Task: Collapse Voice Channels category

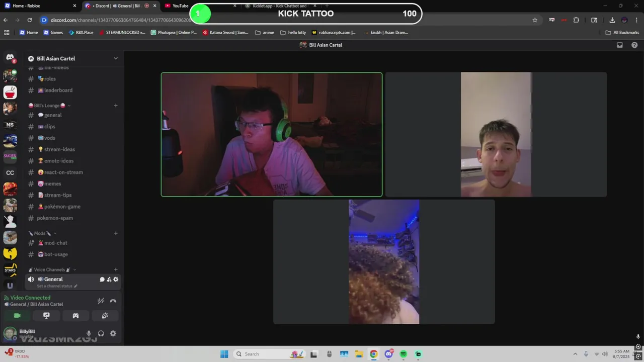Action: [52, 270]
